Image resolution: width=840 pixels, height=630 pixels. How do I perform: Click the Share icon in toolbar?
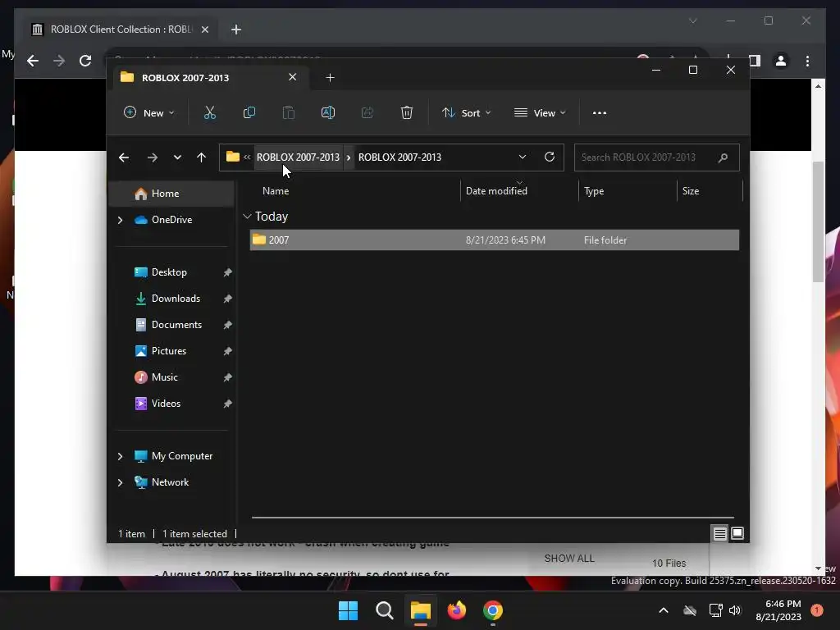pos(367,113)
